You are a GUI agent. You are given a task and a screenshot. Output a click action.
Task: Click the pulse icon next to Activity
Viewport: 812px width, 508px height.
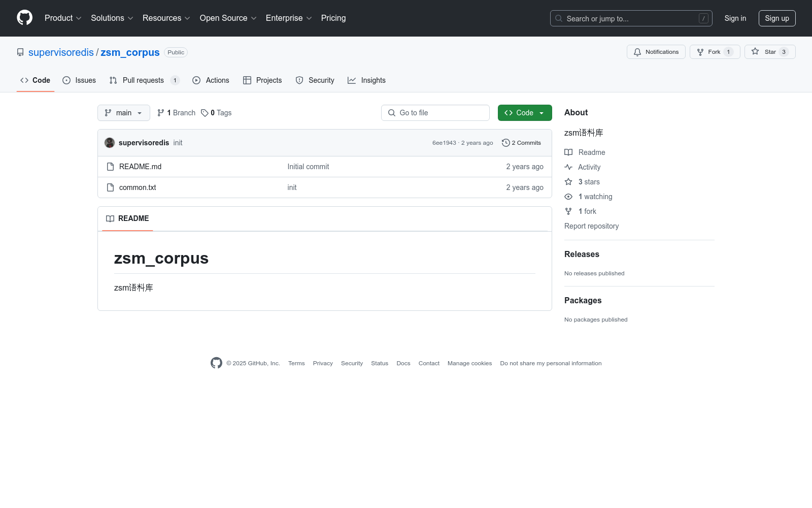tap(568, 167)
